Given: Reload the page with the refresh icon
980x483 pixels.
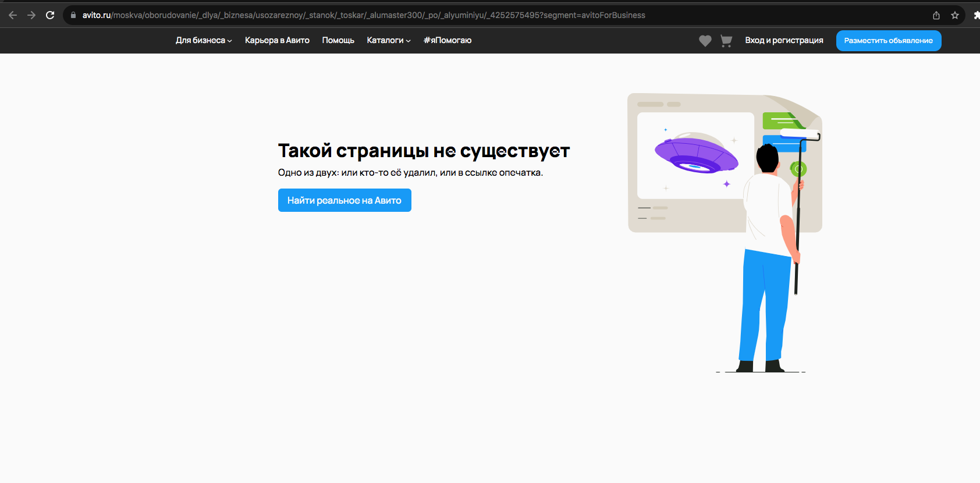Looking at the screenshot, I should [50, 15].
